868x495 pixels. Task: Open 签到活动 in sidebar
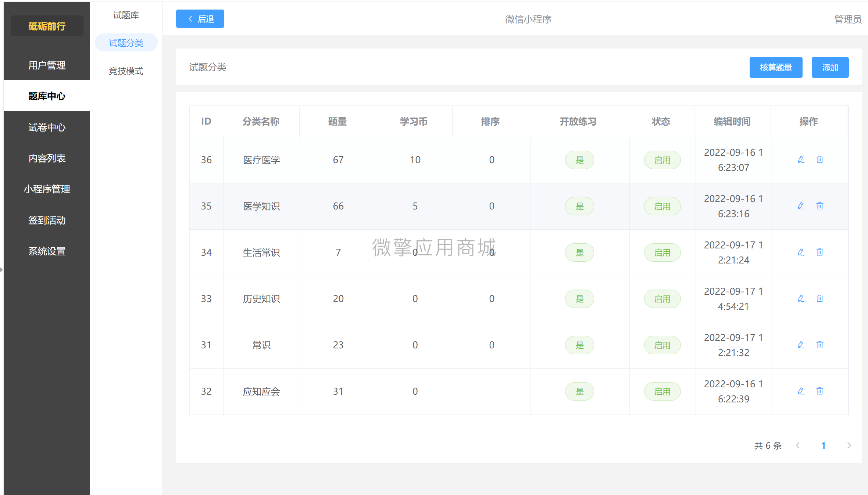[x=47, y=220]
